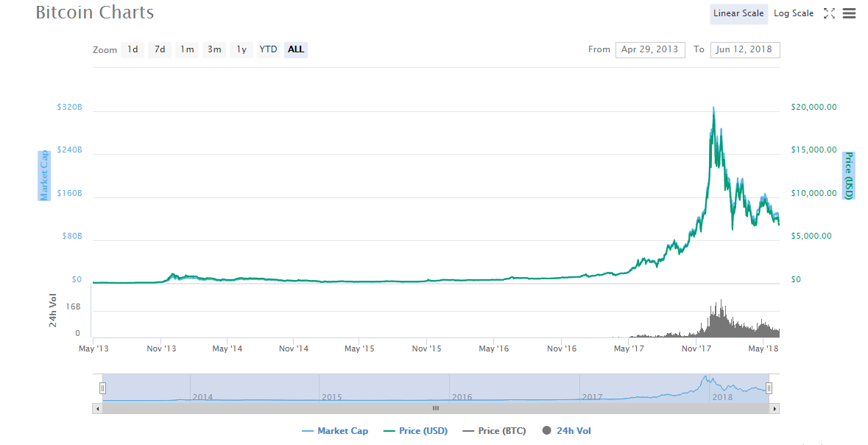Screen dimensions: 868x445
Task: Switch to Log Scale
Action: 793,13
